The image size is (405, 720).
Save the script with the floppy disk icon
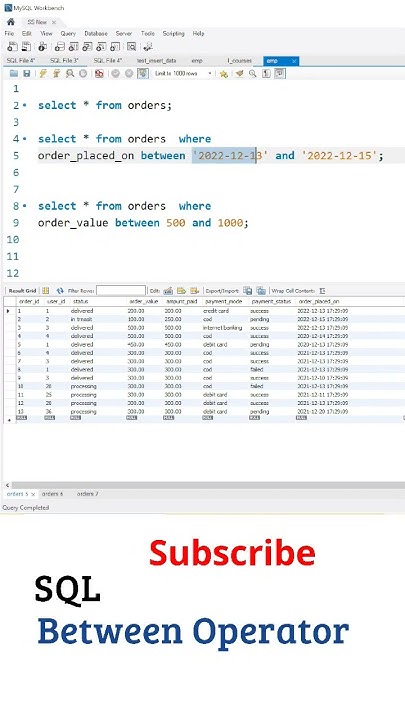click(27, 73)
